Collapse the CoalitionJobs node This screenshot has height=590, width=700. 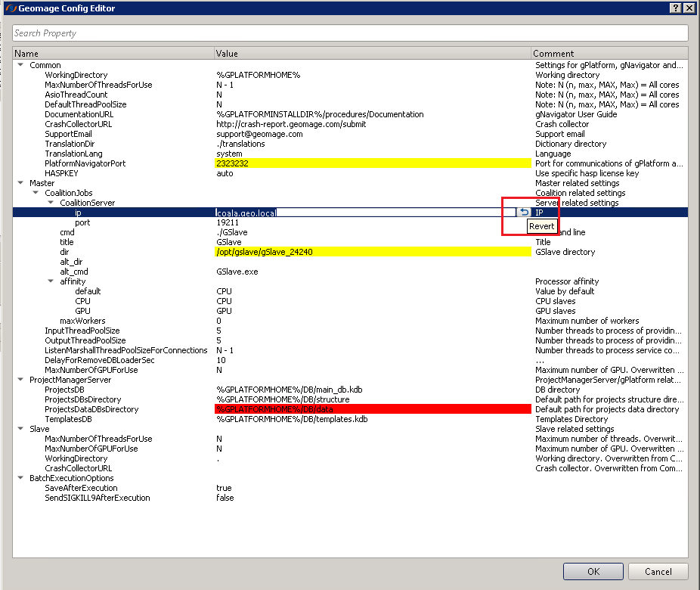(x=36, y=193)
